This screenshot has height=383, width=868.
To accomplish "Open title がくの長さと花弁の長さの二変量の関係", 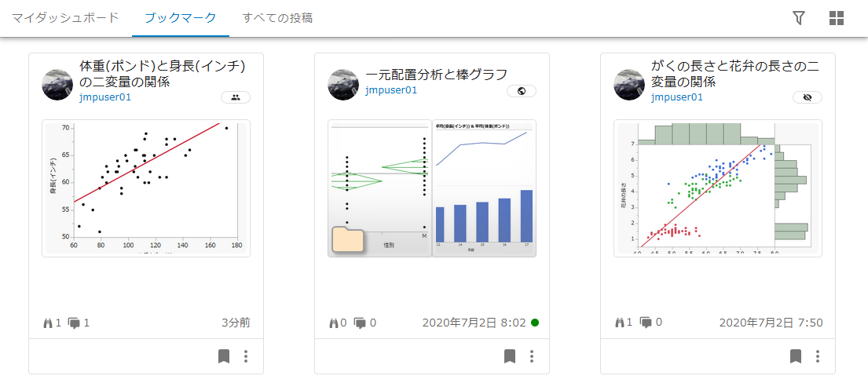I will tap(735, 75).
